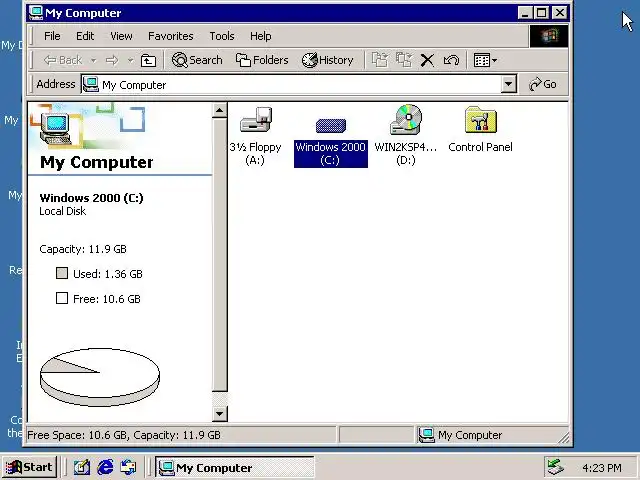
Task: Toggle the Folders pane button
Action: (262, 60)
